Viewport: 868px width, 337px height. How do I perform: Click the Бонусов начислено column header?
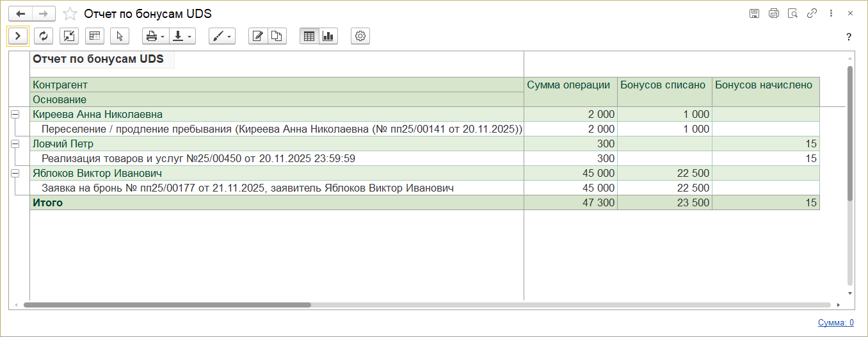pos(766,92)
